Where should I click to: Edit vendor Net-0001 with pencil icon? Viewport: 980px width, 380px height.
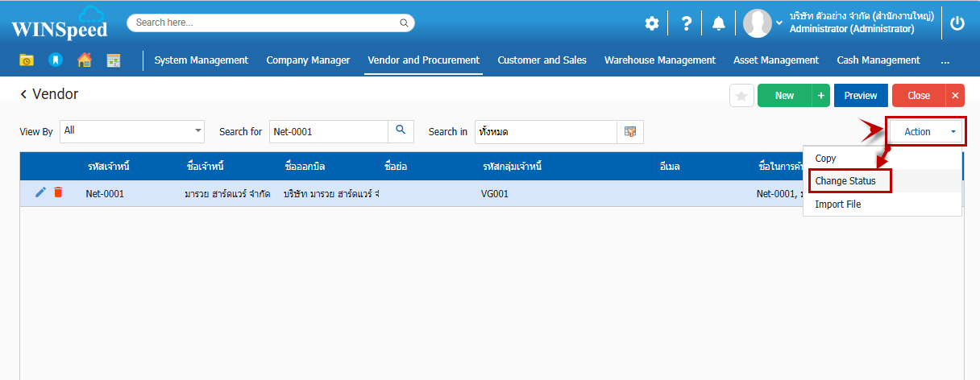41,192
